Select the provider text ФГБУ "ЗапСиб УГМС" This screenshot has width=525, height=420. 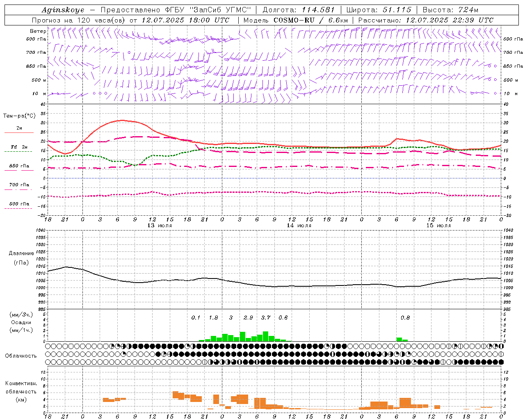(207, 10)
